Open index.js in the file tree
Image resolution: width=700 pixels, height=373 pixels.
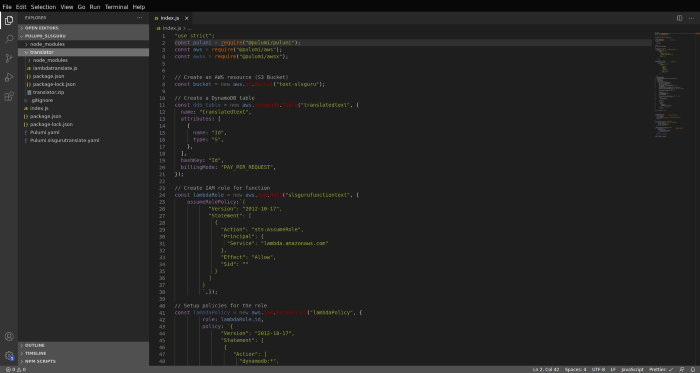[83, 108]
